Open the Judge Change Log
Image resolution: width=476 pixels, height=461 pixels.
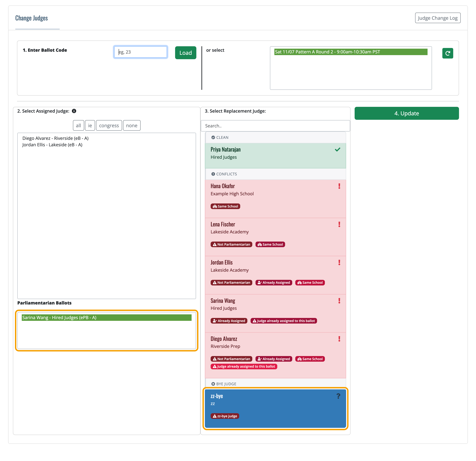click(x=437, y=18)
